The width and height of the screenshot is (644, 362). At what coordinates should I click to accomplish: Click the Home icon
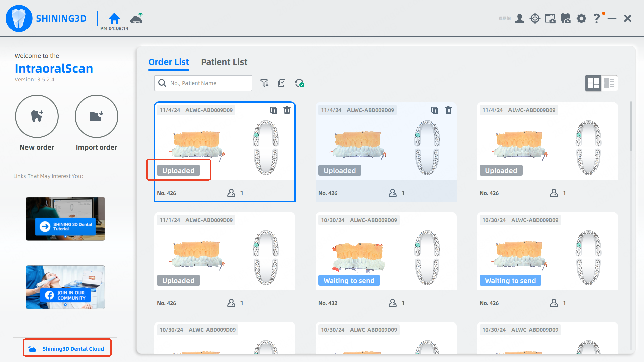[x=114, y=18]
